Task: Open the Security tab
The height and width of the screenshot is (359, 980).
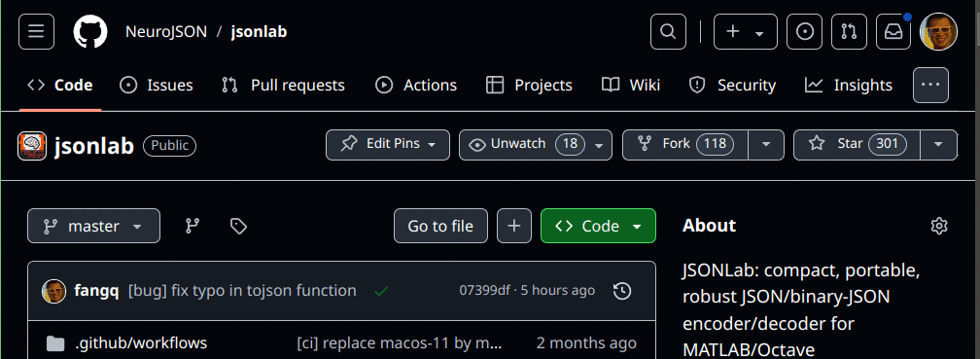Action: tap(732, 85)
